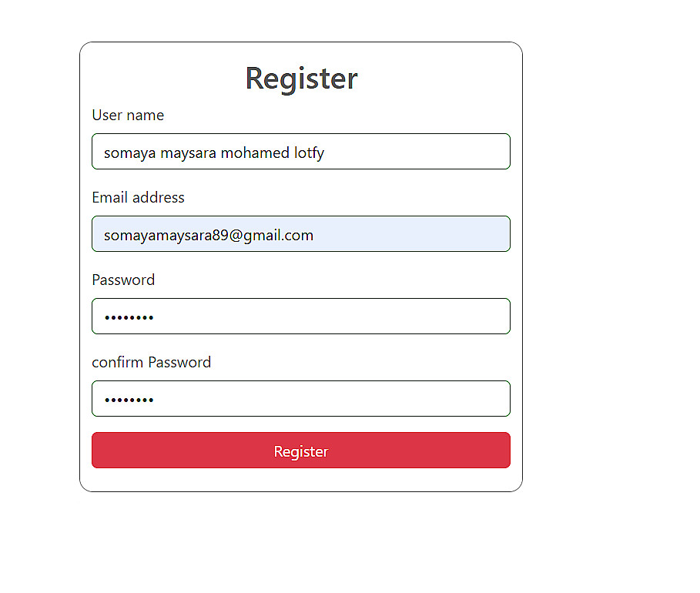The image size is (700, 593).
Task: Click the Register heading at top
Action: coord(301,79)
